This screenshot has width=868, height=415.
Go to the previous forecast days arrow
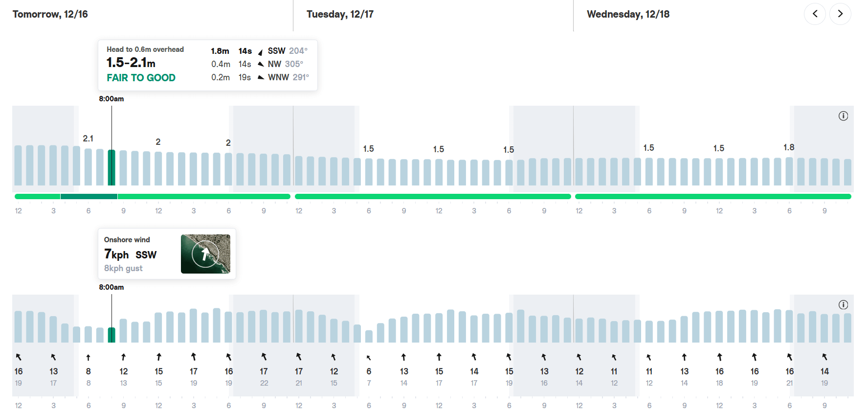[815, 14]
